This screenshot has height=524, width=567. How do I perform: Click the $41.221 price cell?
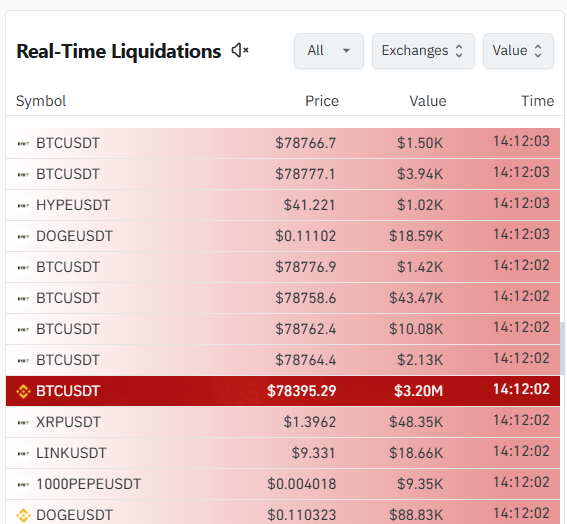tap(310, 205)
